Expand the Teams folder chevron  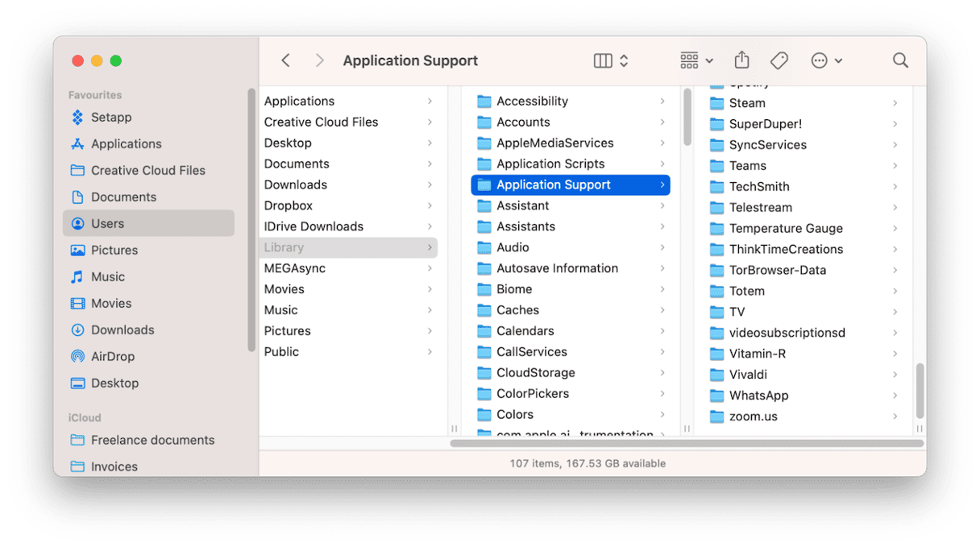pos(895,166)
